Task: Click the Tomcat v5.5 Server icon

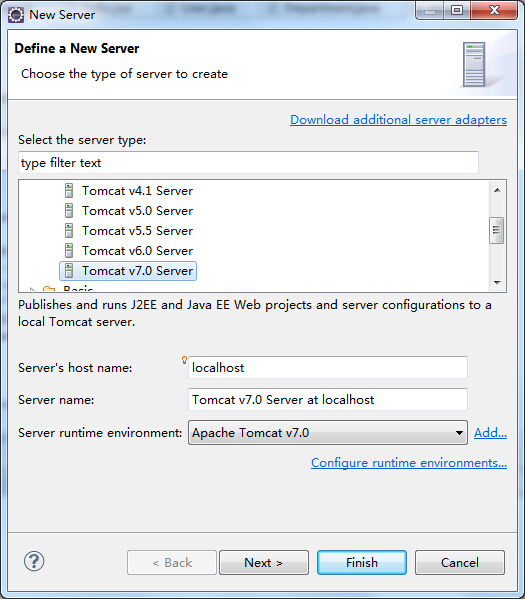Action: (69, 230)
